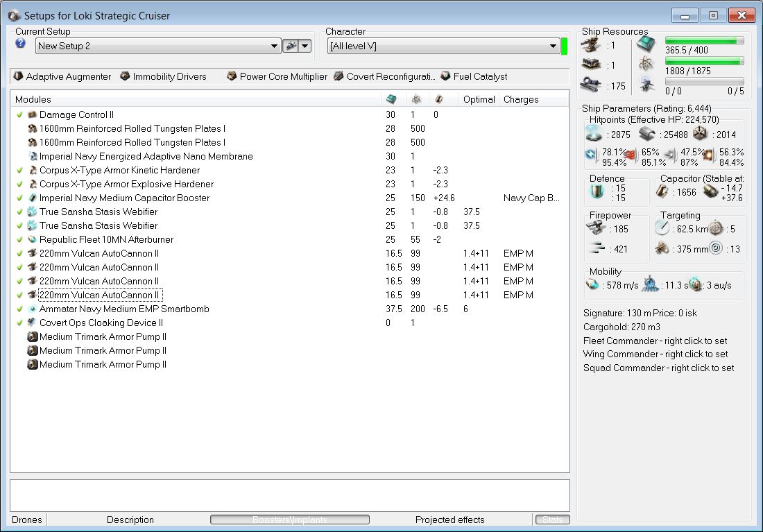This screenshot has width=763, height=532.
Task: Click the Ammatar Navy Medium EMP Smartbomb icon
Action: [x=32, y=309]
